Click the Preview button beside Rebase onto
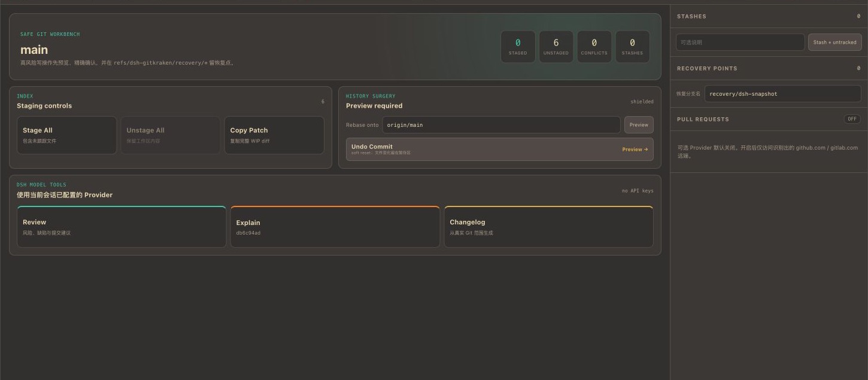The image size is (868, 380). tap(639, 125)
